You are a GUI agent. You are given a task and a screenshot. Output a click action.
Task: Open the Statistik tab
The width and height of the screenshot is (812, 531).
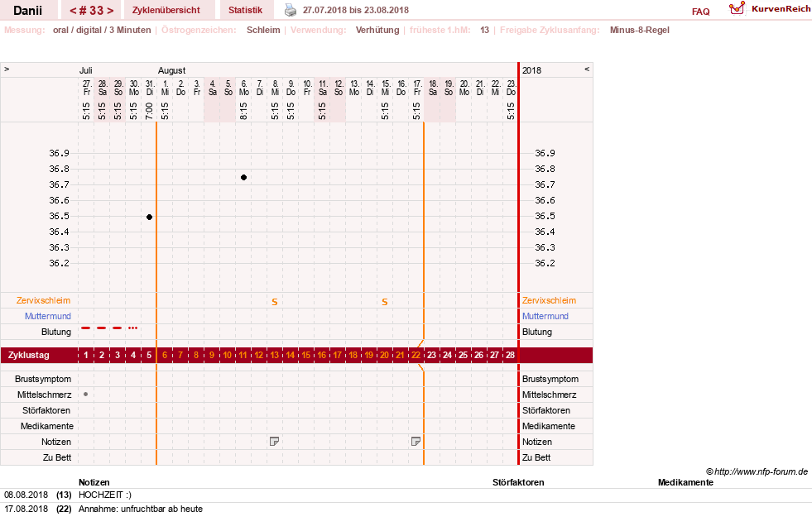(246, 10)
